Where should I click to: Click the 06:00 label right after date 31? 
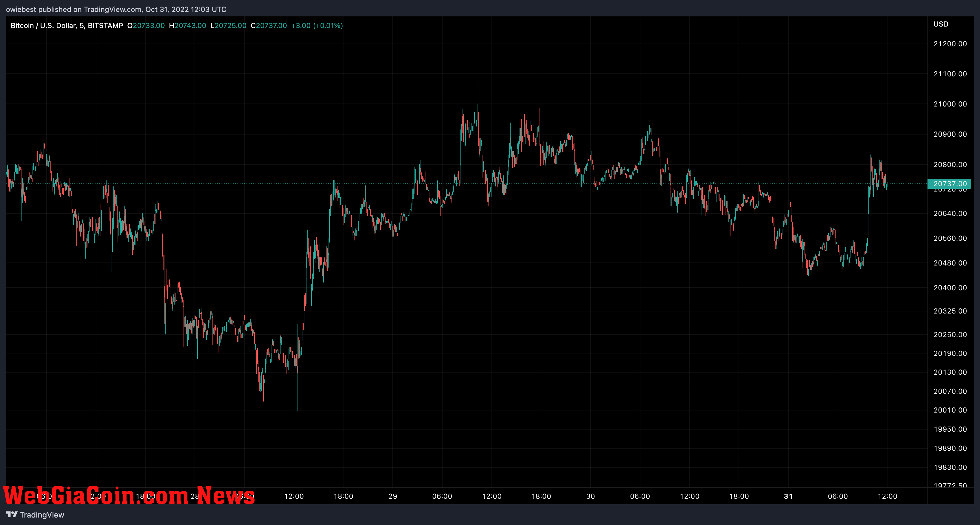(838, 496)
